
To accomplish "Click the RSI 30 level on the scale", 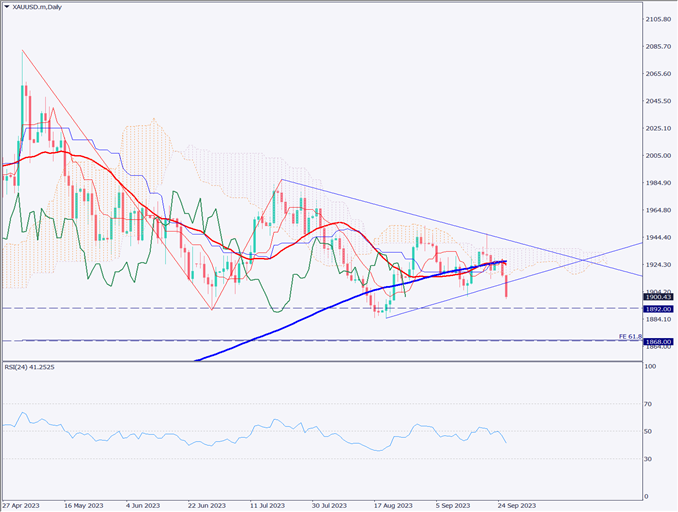I will (x=651, y=459).
